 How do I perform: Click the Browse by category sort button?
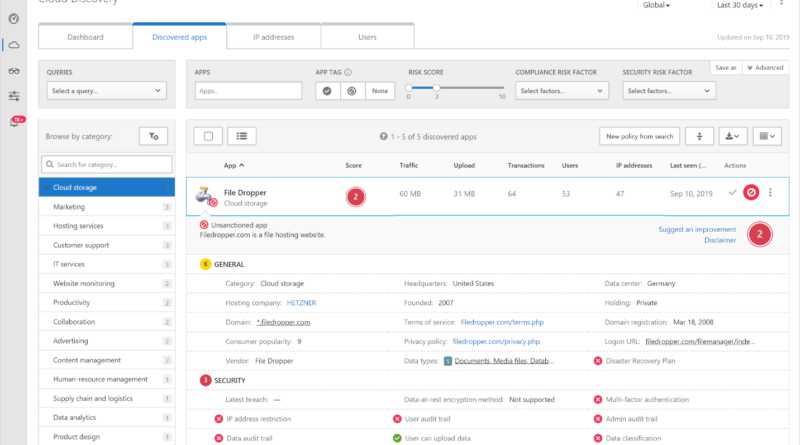[x=154, y=136]
